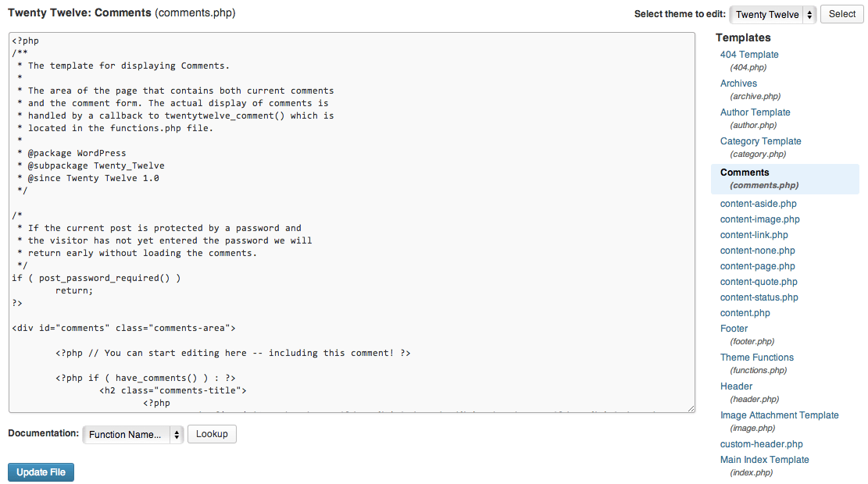Open the 404 Template file

coord(748,54)
